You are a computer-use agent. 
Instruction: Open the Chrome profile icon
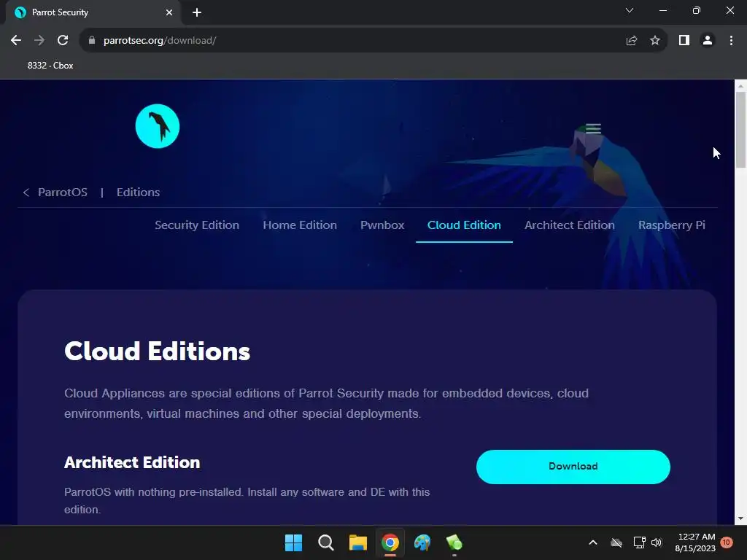tap(708, 41)
